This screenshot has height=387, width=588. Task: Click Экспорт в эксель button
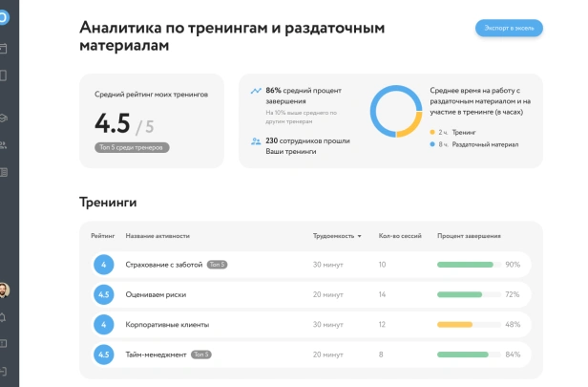coord(509,28)
